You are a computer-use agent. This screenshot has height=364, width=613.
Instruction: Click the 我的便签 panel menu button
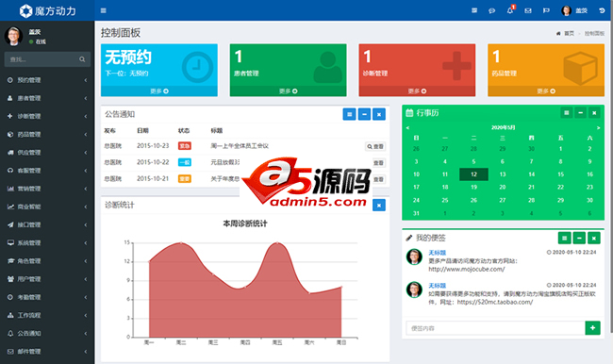564,238
